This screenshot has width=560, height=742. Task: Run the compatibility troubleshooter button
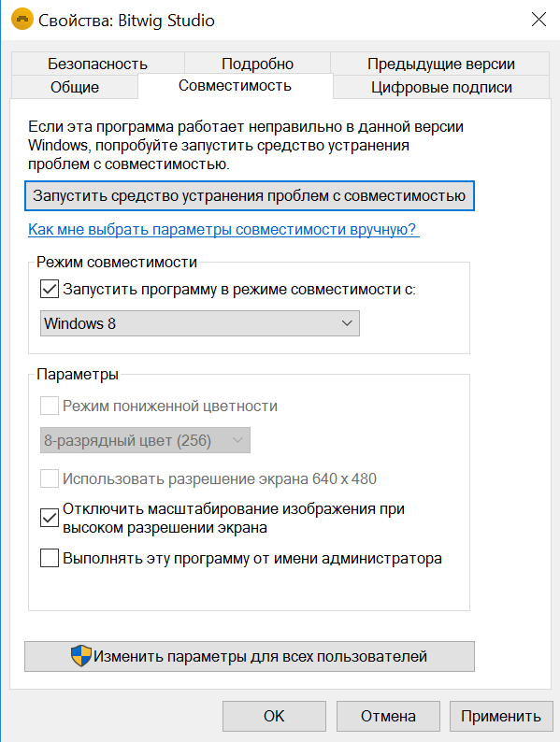[x=249, y=195]
